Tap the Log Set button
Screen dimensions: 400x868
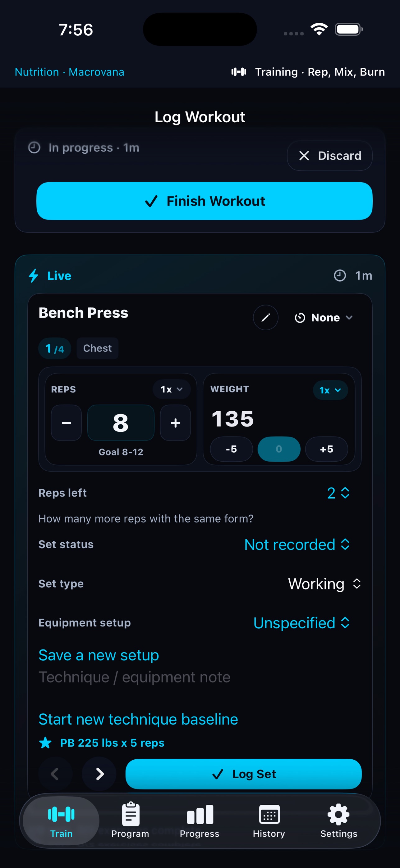click(243, 774)
